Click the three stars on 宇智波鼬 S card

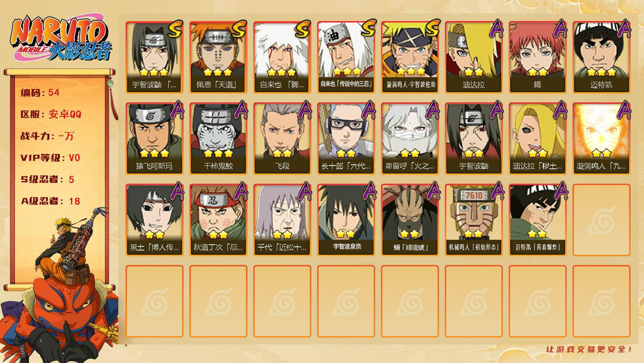[154, 72]
